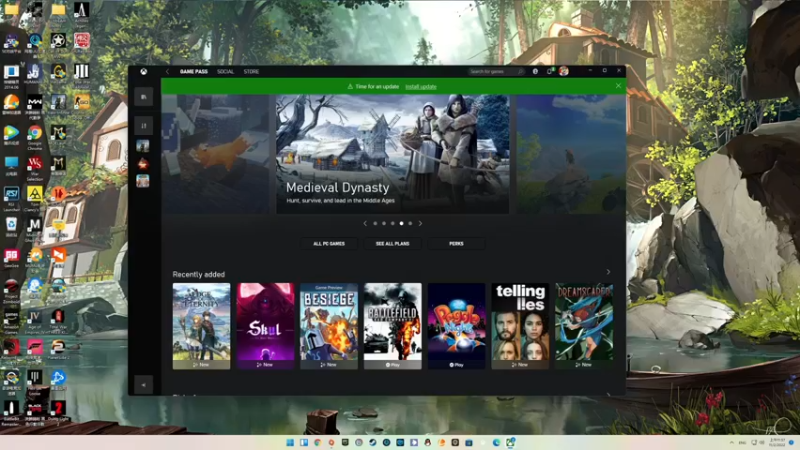Viewport: 800px width, 450px height.
Task: Click the Search for games field
Action: (496, 71)
